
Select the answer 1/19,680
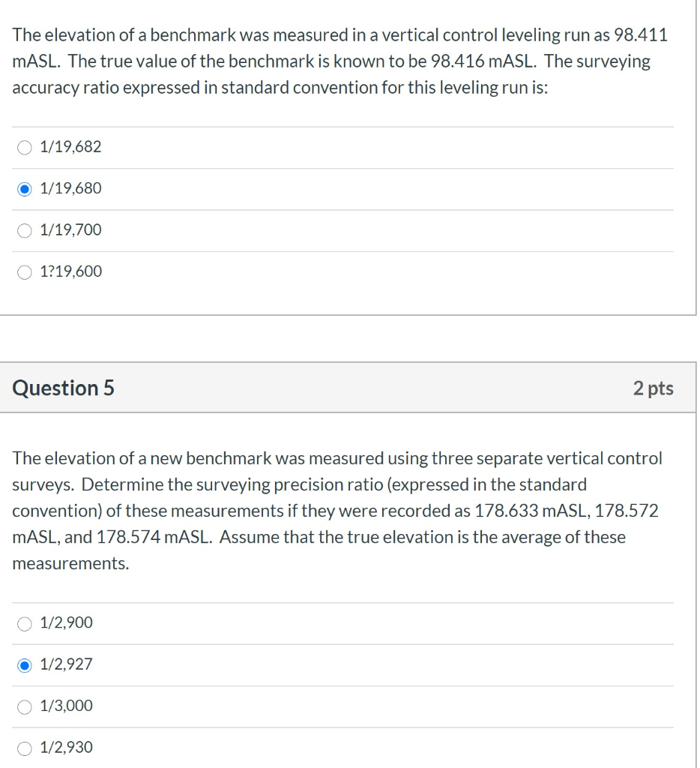23,188
